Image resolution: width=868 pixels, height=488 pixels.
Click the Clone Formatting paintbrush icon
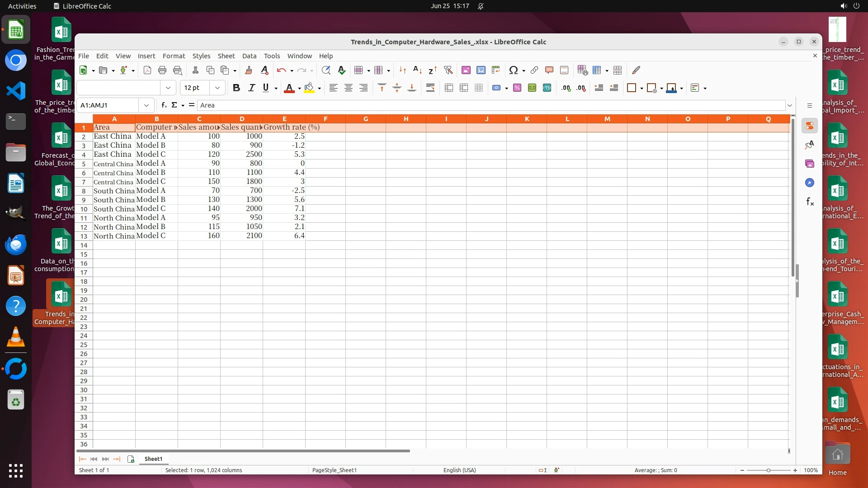pos(249,70)
